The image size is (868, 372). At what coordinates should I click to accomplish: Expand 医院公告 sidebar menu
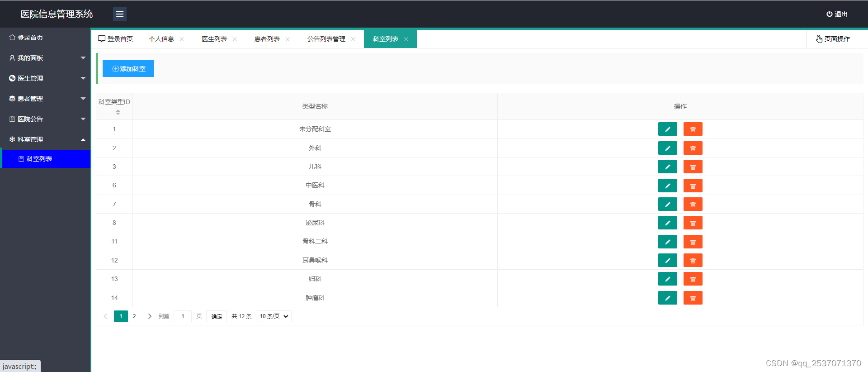point(45,119)
